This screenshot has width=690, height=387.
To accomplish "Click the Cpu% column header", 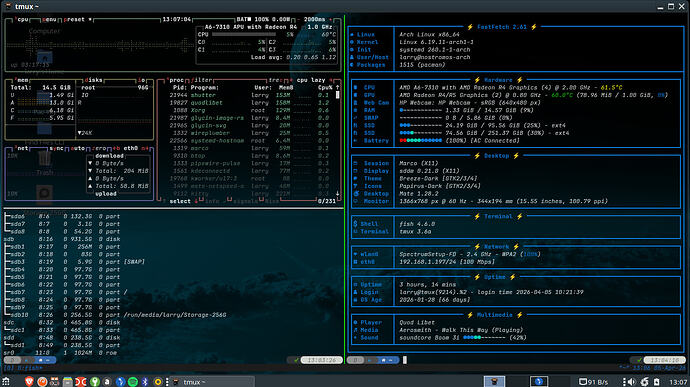I will (325, 88).
